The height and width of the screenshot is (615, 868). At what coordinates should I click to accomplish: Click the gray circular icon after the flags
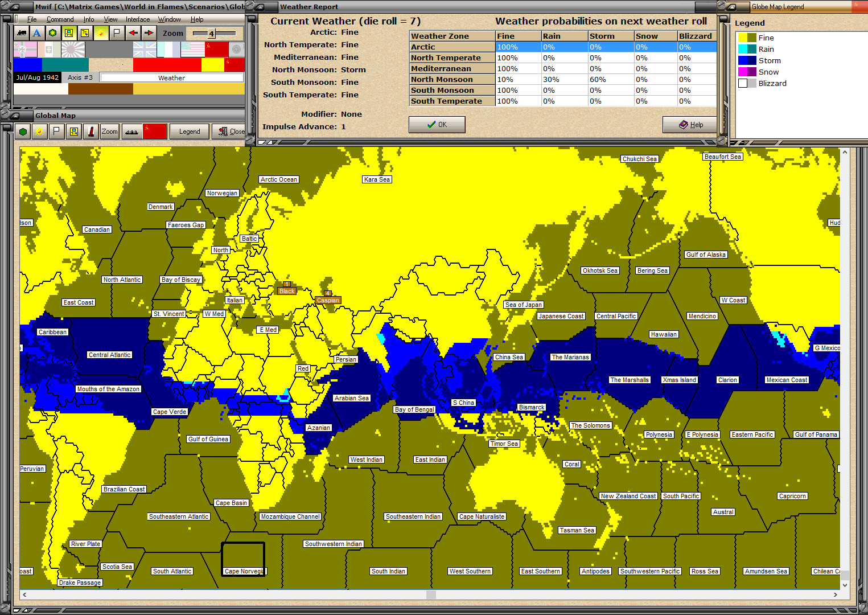[x=236, y=50]
